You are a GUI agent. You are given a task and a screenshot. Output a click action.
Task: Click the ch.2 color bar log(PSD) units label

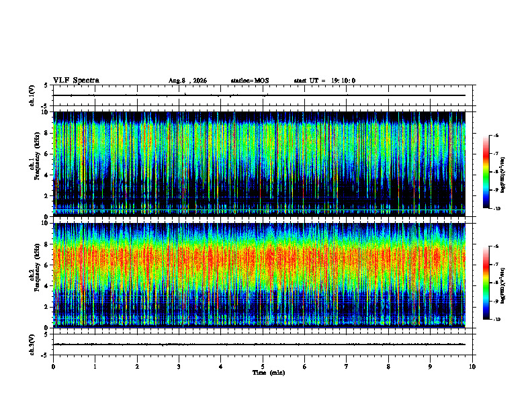pyautogui.click(x=503, y=285)
